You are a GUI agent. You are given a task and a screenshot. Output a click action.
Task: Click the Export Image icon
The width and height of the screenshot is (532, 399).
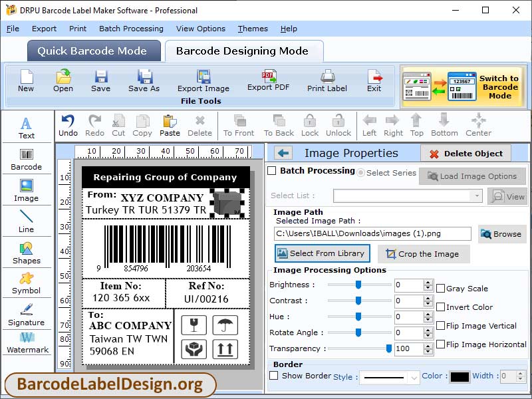(203, 80)
